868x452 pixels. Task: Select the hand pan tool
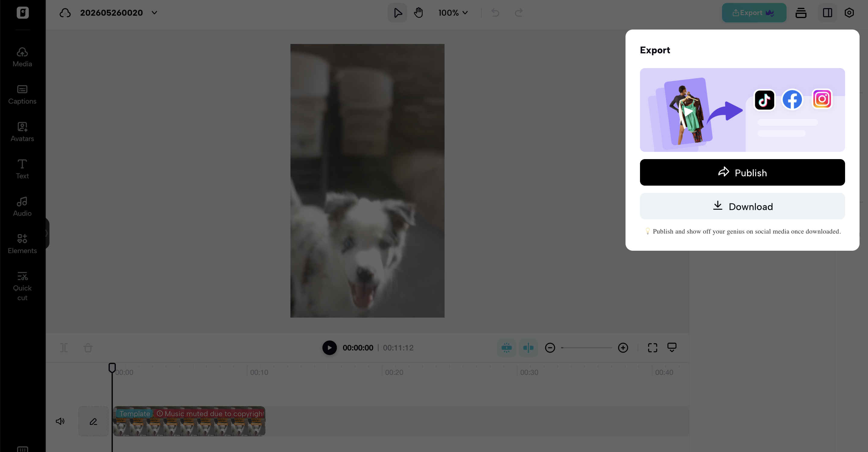pyautogui.click(x=419, y=13)
